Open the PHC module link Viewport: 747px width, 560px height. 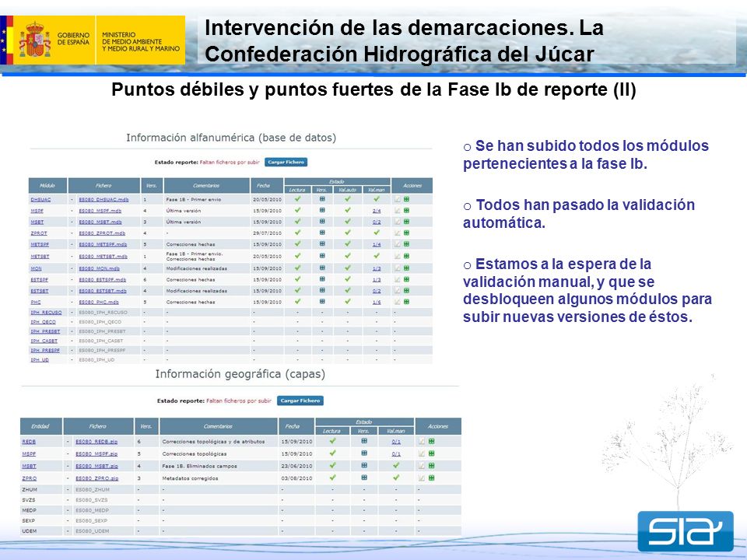[36, 303]
